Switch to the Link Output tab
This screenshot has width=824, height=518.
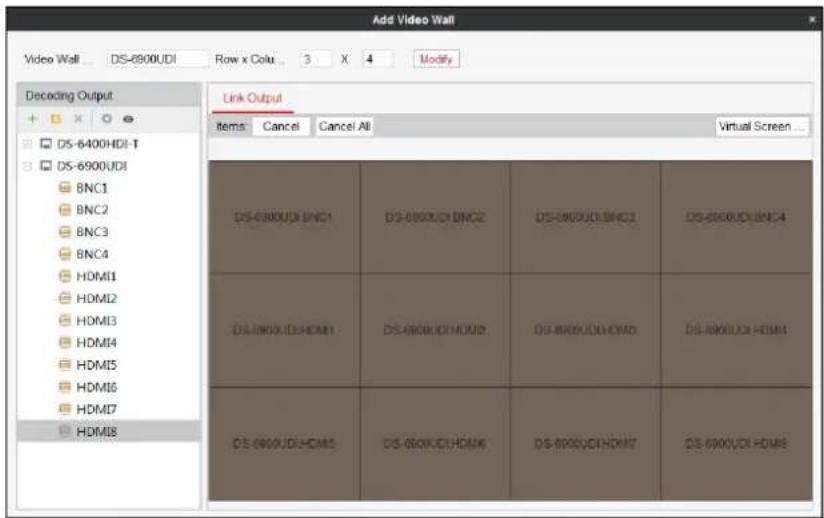point(253,98)
